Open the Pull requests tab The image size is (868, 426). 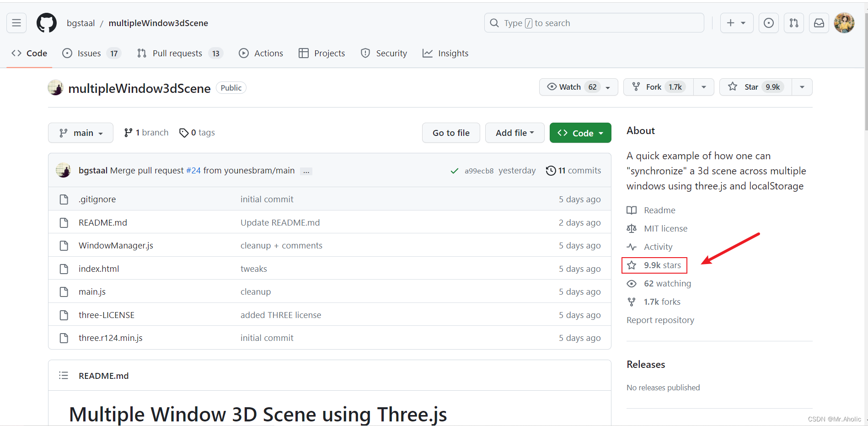click(179, 53)
